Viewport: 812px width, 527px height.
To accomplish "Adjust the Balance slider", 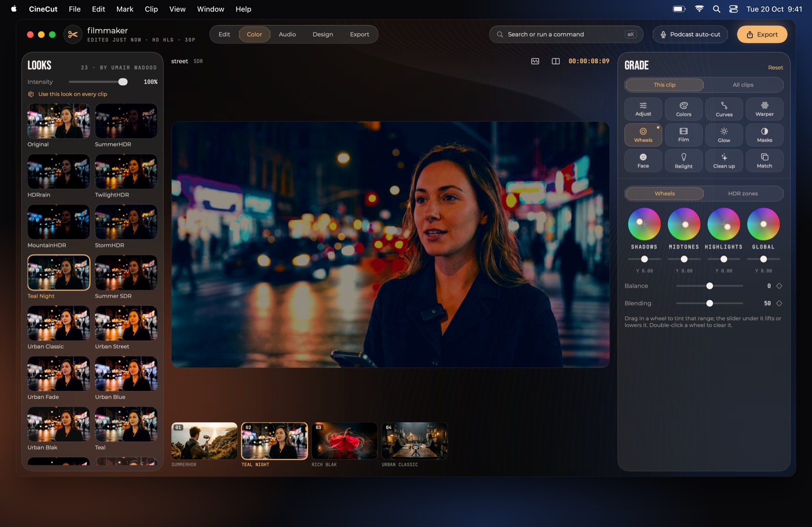I will coord(709,286).
